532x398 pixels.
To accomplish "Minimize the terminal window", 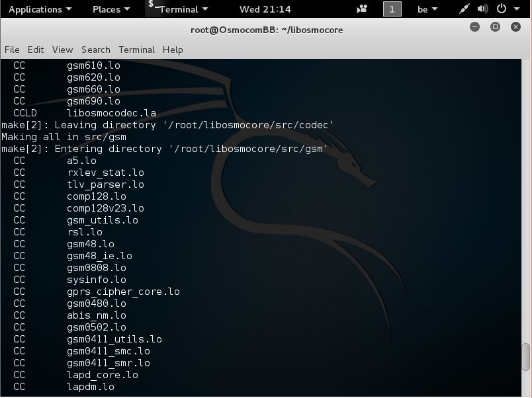I will pyautogui.click(x=474, y=27).
